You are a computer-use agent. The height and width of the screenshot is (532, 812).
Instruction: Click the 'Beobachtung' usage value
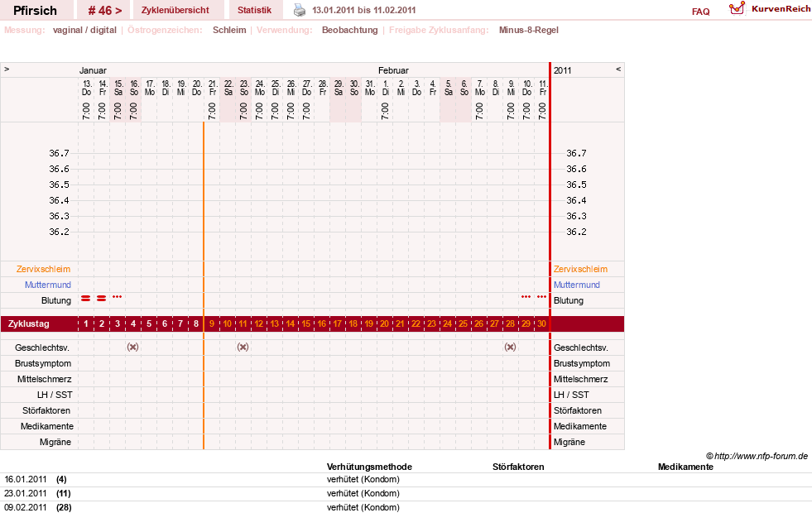350,30
